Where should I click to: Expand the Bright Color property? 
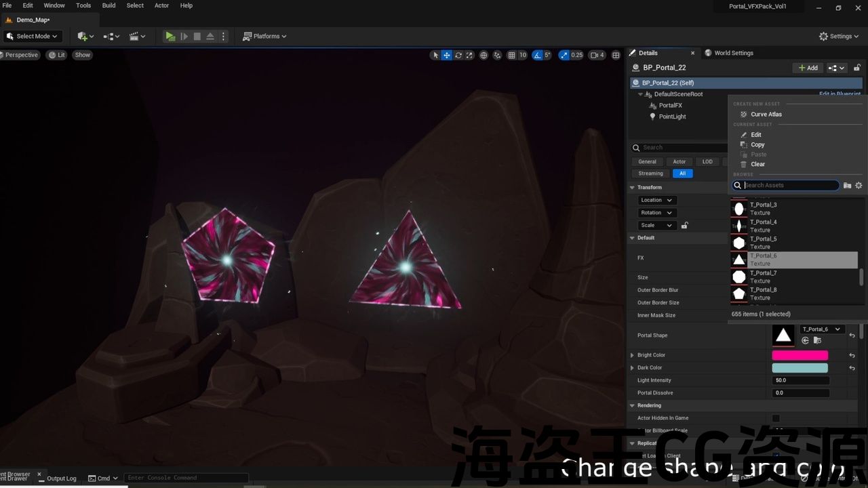[x=632, y=355]
